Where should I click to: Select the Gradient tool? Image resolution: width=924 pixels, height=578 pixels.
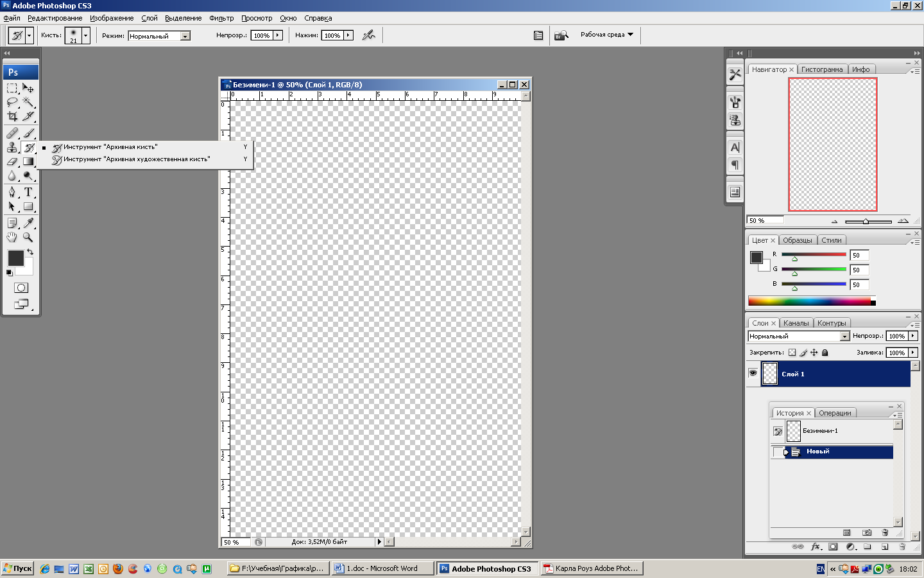pyautogui.click(x=28, y=162)
